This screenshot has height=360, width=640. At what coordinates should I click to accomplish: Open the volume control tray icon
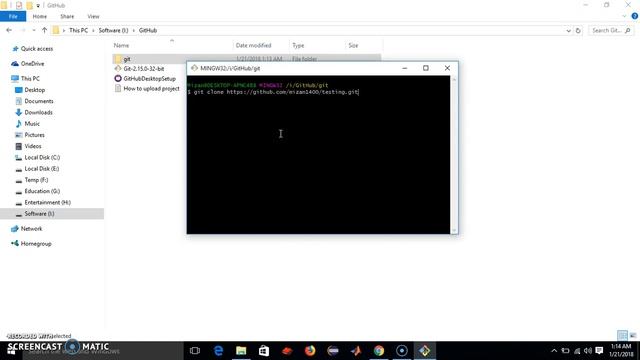click(x=588, y=351)
